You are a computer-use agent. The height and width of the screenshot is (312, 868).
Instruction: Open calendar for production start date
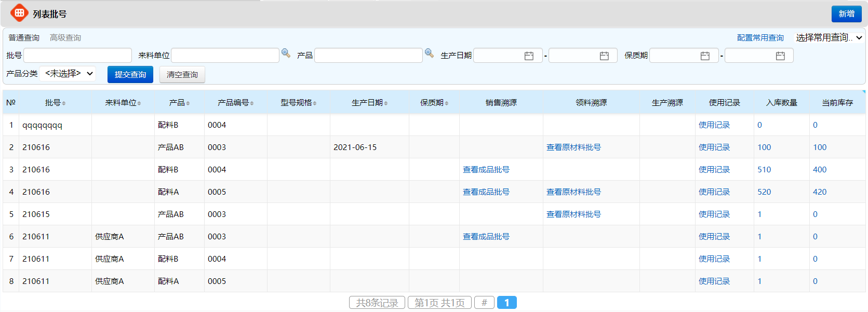click(x=529, y=56)
